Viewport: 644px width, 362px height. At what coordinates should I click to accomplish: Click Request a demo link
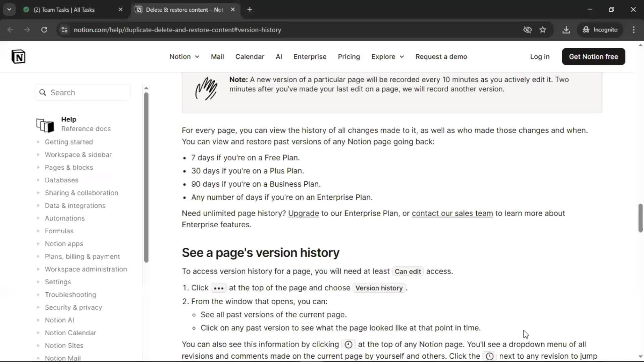[x=441, y=57]
